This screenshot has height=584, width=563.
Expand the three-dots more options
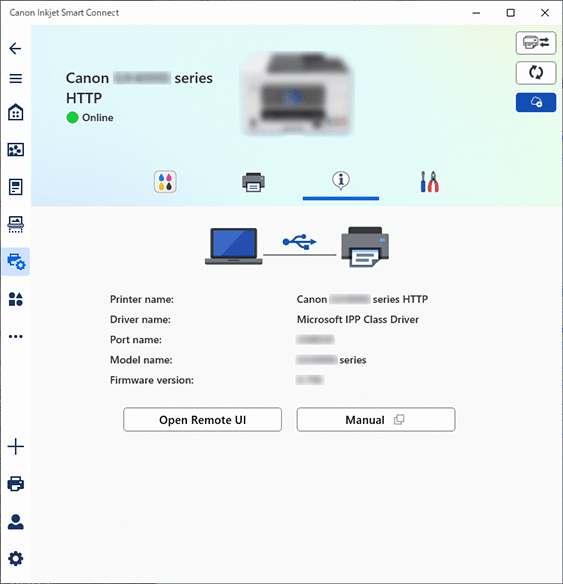[x=15, y=336]
